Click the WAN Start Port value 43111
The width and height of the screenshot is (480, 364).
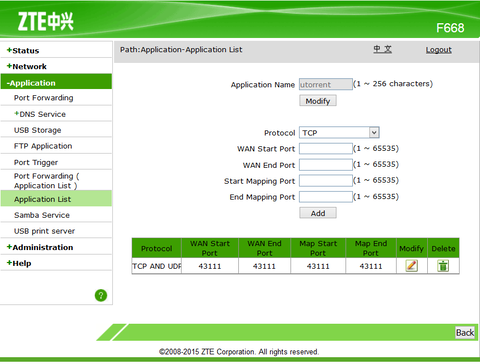(210, 266)
